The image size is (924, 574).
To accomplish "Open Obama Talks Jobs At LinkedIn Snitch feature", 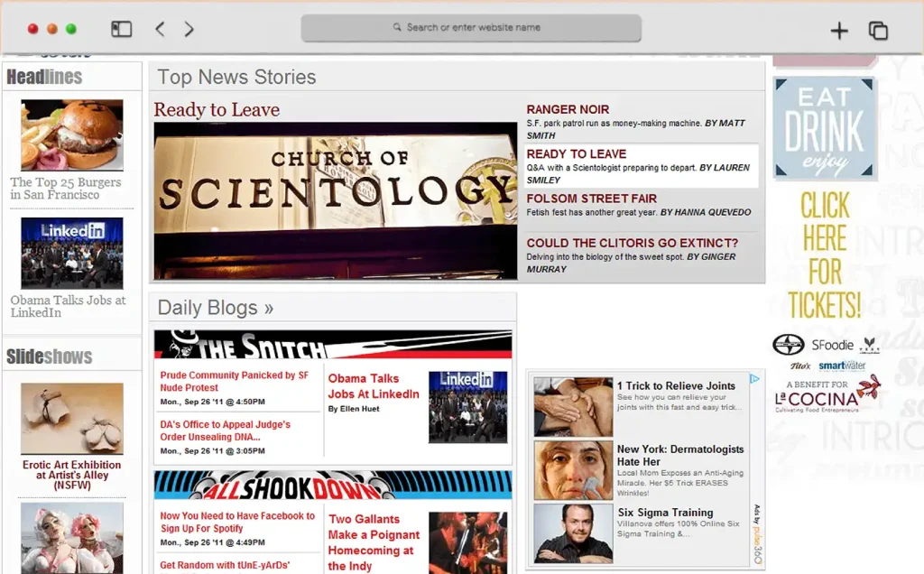I will 374,386.
